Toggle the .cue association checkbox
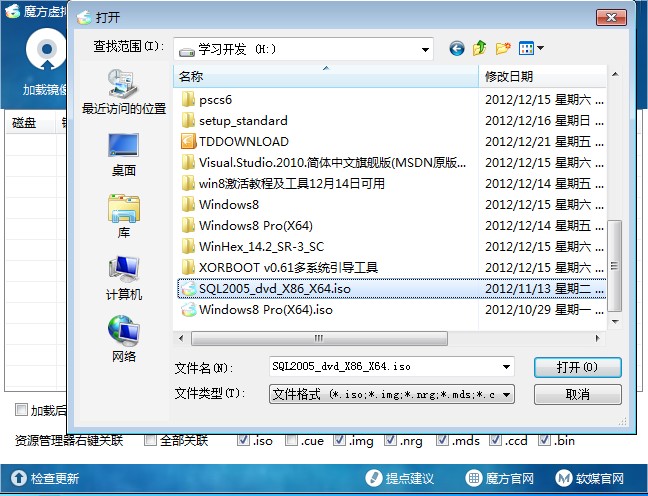This screenshot has height=496, width=648. coord(291,441)
